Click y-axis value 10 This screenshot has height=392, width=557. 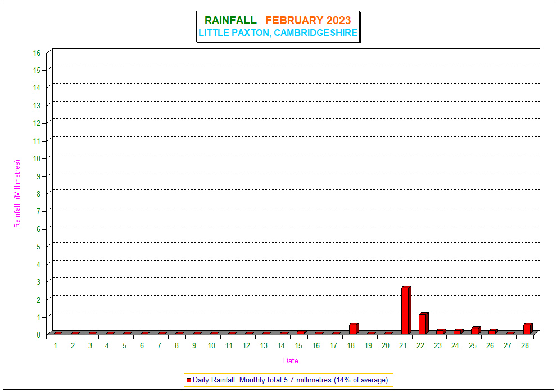[x=37, y=158]
